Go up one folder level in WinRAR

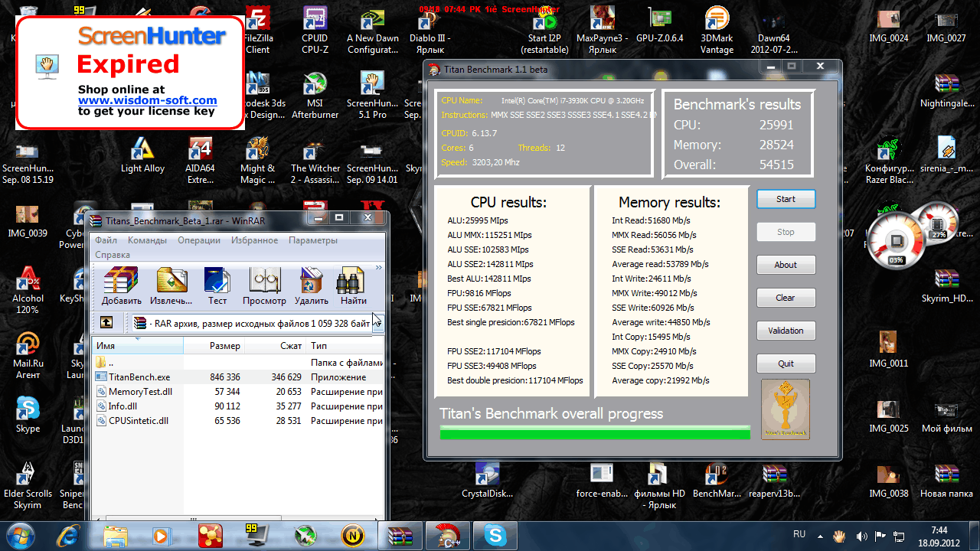106,323
